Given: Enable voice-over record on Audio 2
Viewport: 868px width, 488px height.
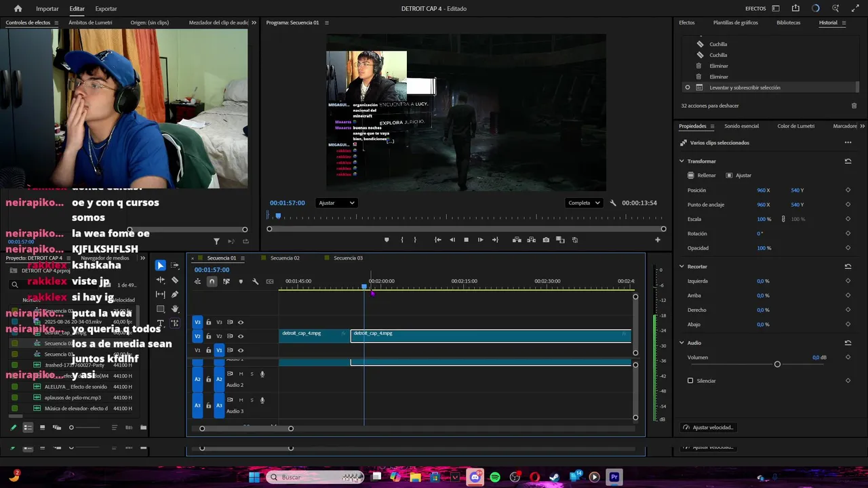Looking at the screenshot, I should 262,373.
